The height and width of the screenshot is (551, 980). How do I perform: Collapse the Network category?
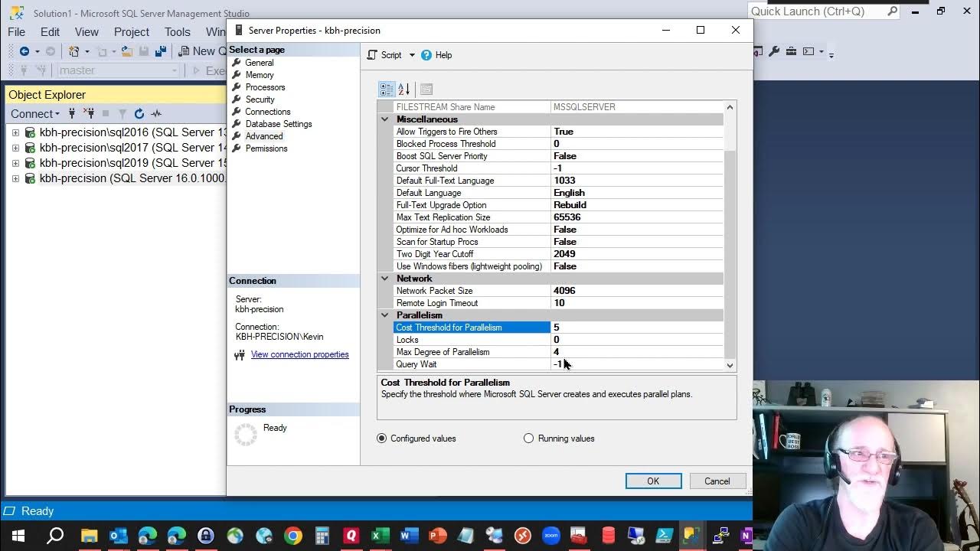(385, 279)
